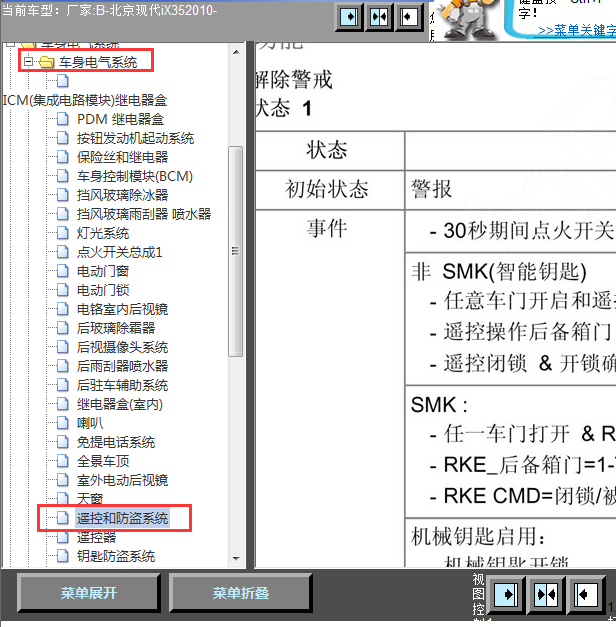The width and height of the screenshot is (616, 627).
Task: Click the bottom left-arrow view control button
Action: click(586, 595)
